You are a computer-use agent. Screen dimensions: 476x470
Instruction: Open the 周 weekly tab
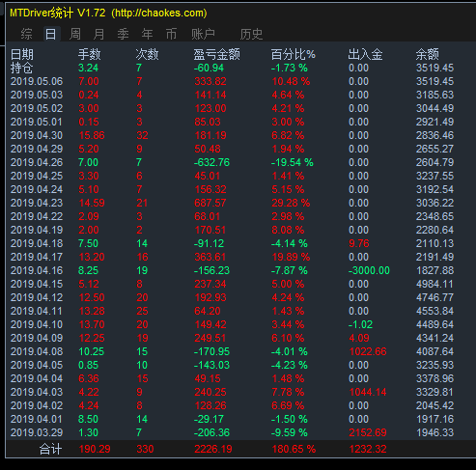[x=75, y=34]
